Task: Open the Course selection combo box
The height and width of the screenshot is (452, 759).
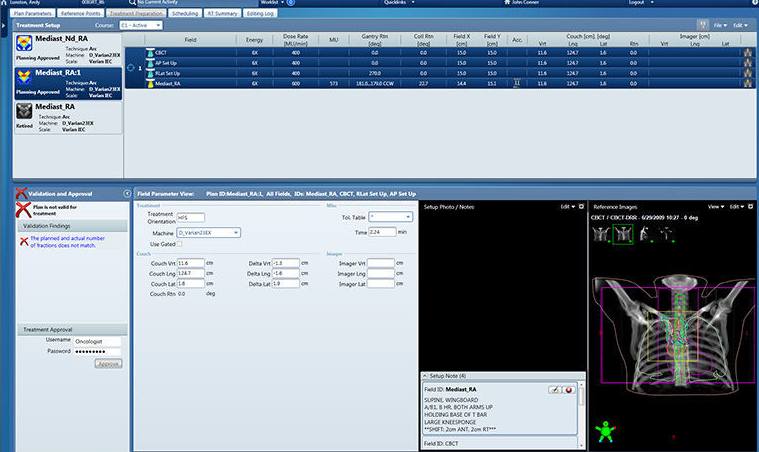Action: 141,25
